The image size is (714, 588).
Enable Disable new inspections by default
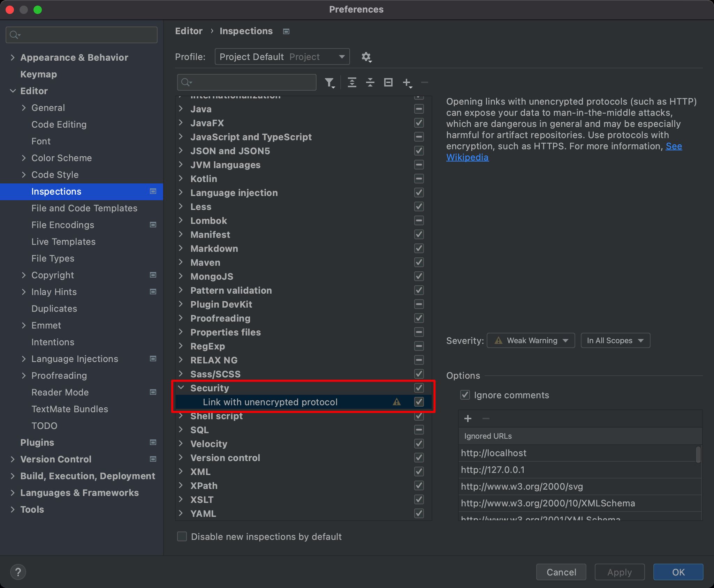pos(182,536)
